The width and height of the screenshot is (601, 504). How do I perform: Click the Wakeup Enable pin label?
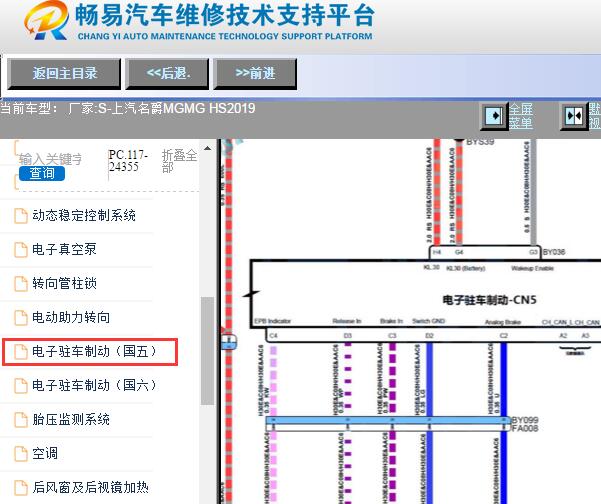(x=532, y=268)
